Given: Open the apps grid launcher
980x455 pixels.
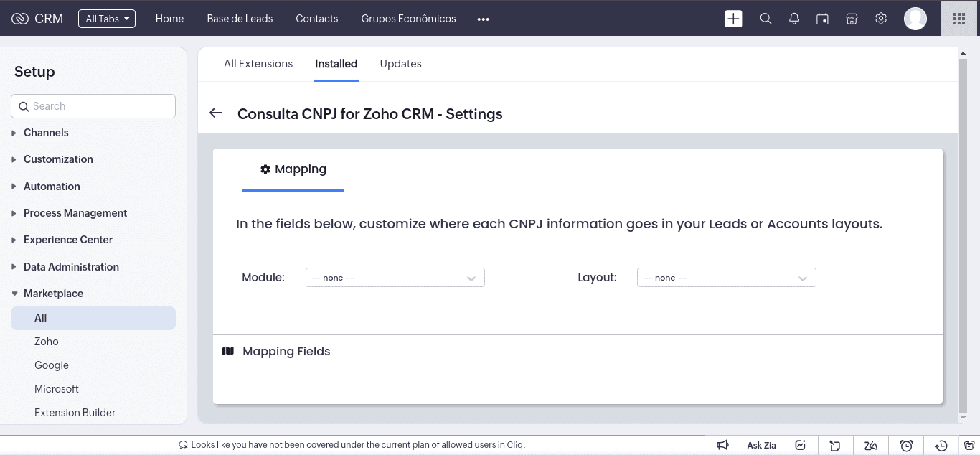Looking at the screenshot, I should click(x=959, y=19).
